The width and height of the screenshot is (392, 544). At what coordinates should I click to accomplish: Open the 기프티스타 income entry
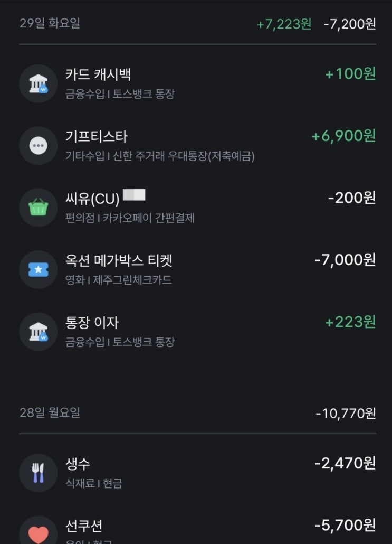point(96,137)
